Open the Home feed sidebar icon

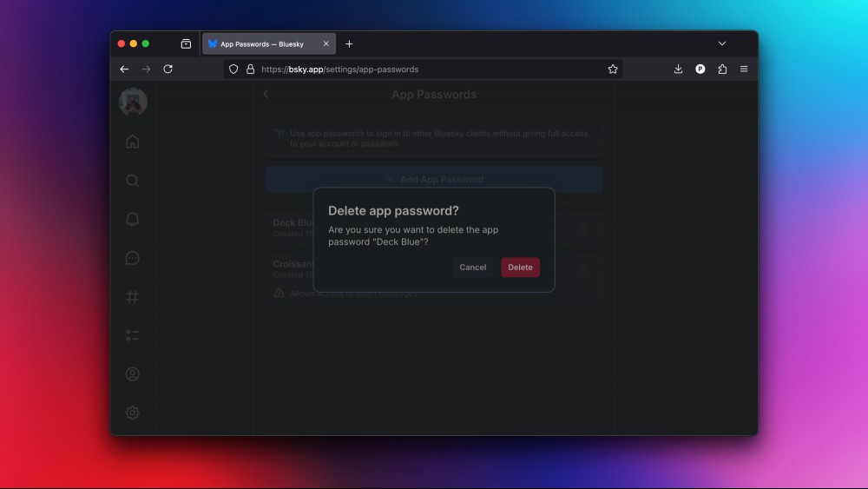(x=132, y=142)
